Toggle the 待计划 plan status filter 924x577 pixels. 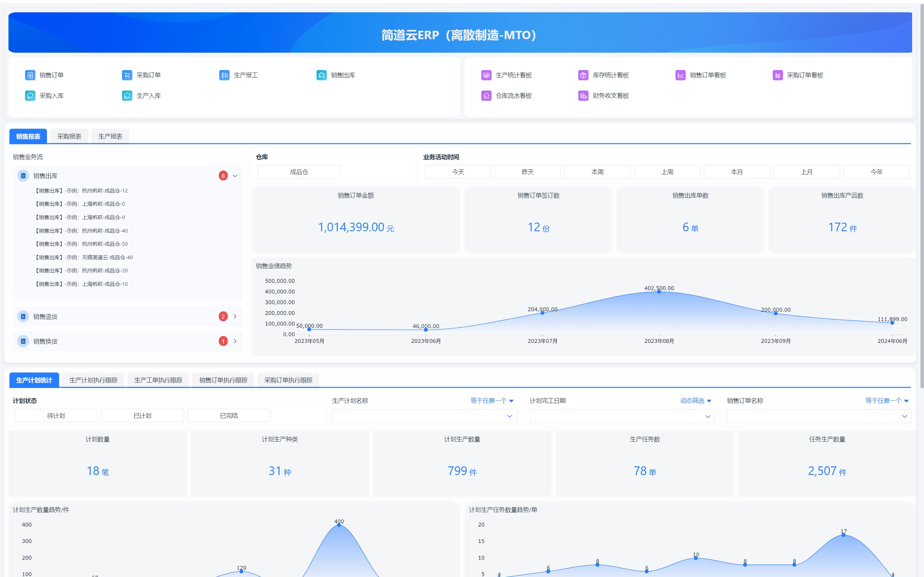pos(56,416)
